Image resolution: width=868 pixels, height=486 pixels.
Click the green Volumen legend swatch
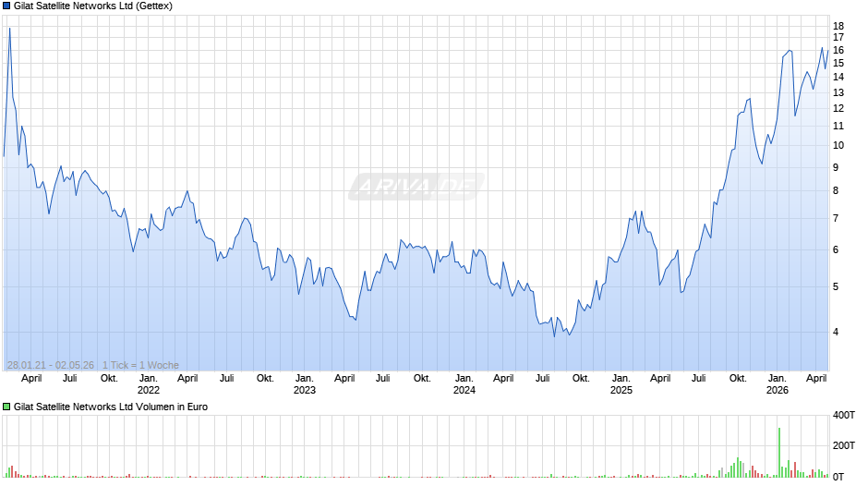tap(6, 407)
